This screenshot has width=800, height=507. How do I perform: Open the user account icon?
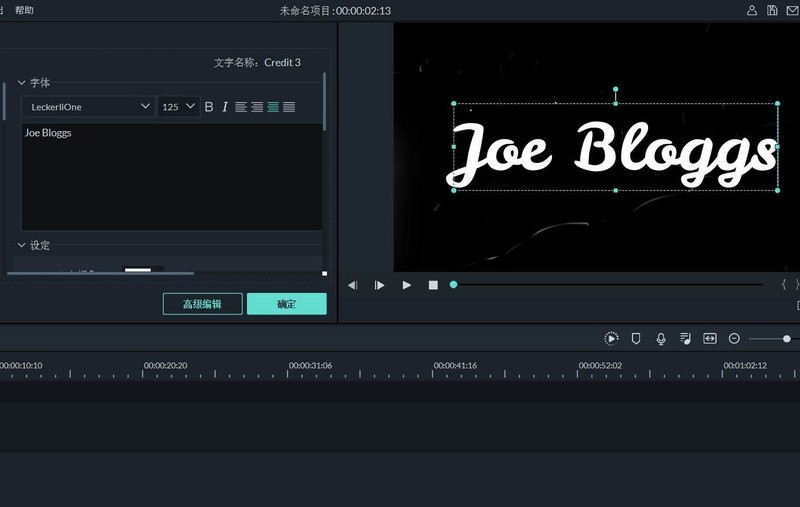(x=752, y=10)
